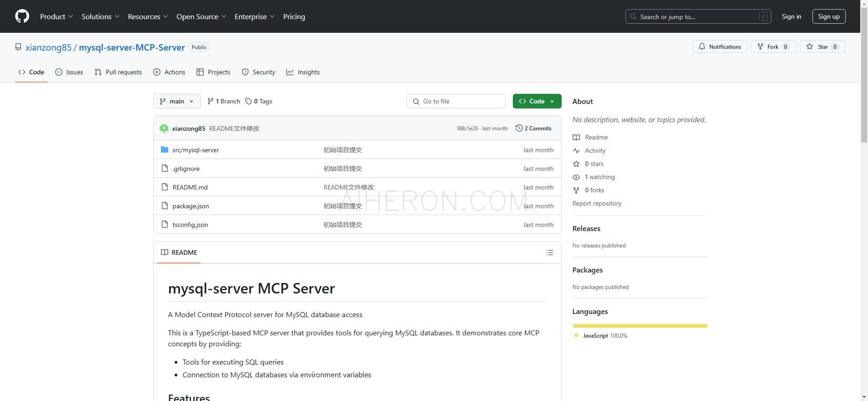The image size is (868, 401).
Task: Open README.md file name
Action: tap(190, 187)
